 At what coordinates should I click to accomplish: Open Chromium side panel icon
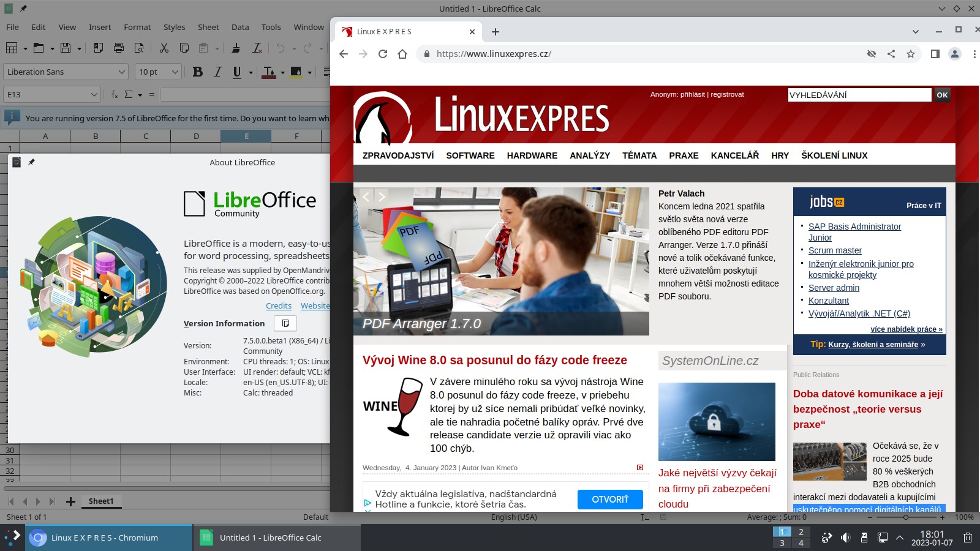click(x=935, y=54)
